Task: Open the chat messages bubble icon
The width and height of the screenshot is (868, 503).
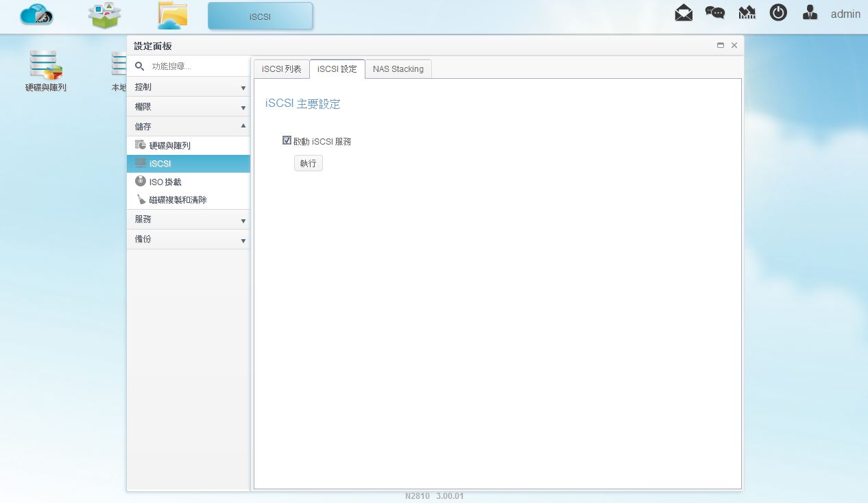Action: pos(715,13)
